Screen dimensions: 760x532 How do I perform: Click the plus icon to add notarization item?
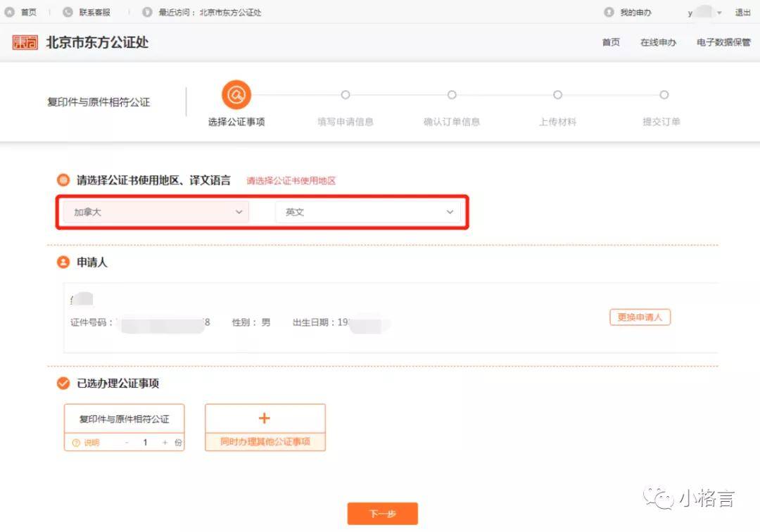click(x=265, y=418)
